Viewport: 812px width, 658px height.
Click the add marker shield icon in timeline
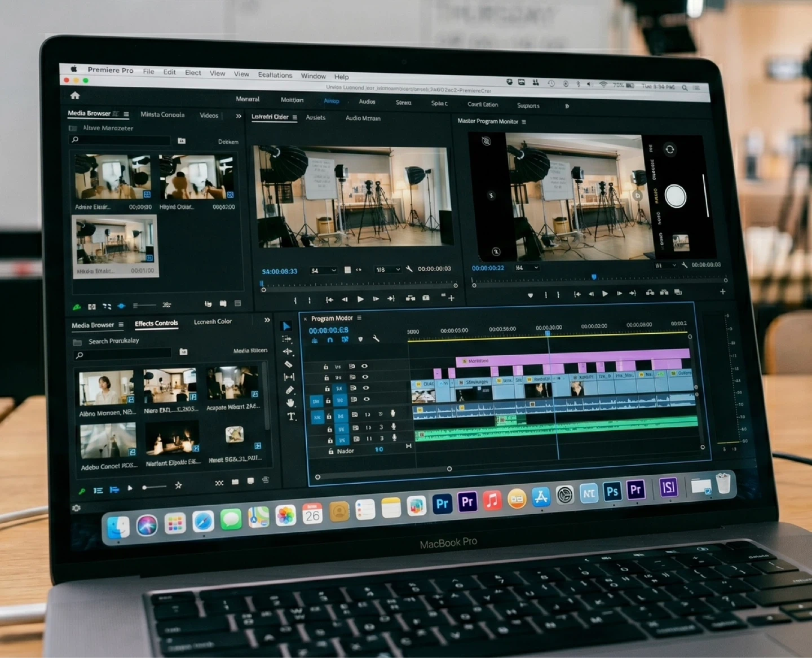360,339
